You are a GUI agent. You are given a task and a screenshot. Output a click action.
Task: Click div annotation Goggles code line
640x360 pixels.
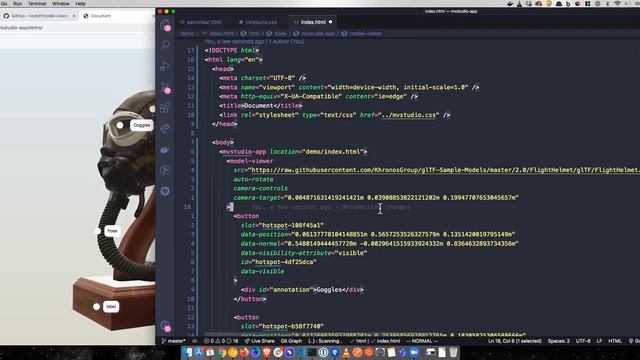302,289
